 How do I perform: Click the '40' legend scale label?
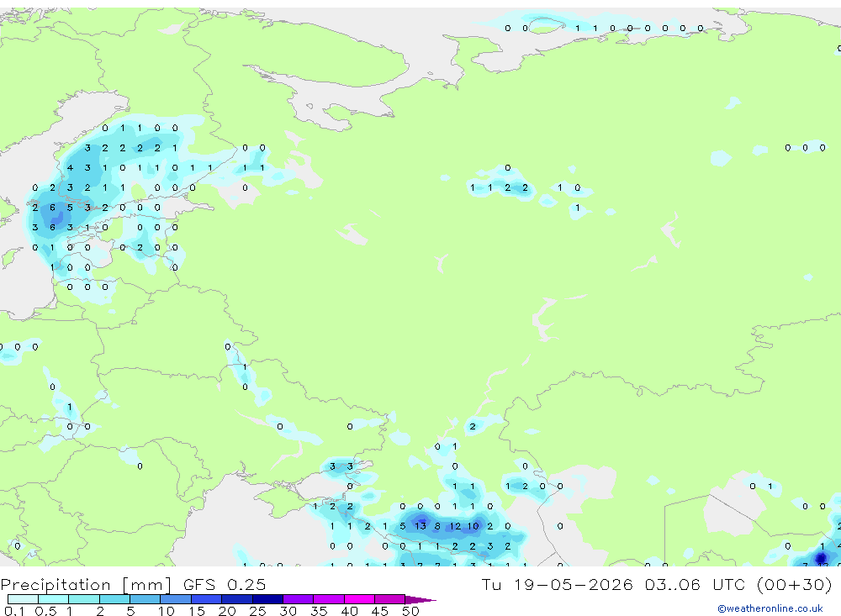coord(350,611)
